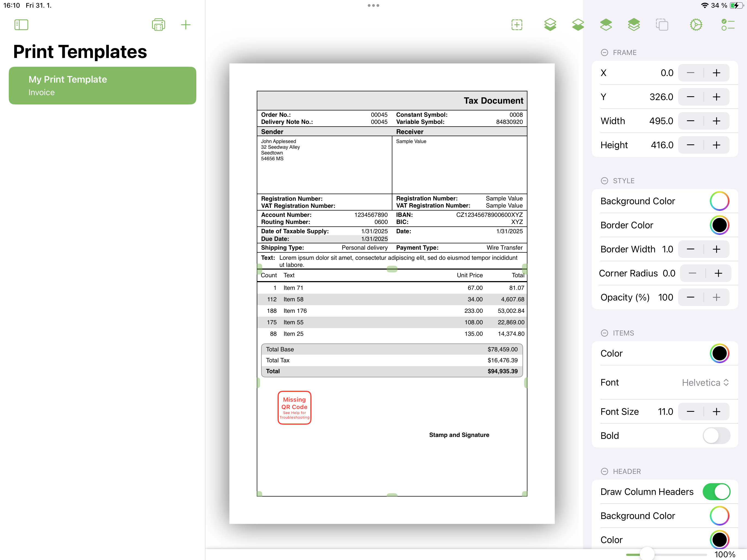The image size is (747, 560).
Task: Click the Item 58 row
Action: (x=392, y=299)
